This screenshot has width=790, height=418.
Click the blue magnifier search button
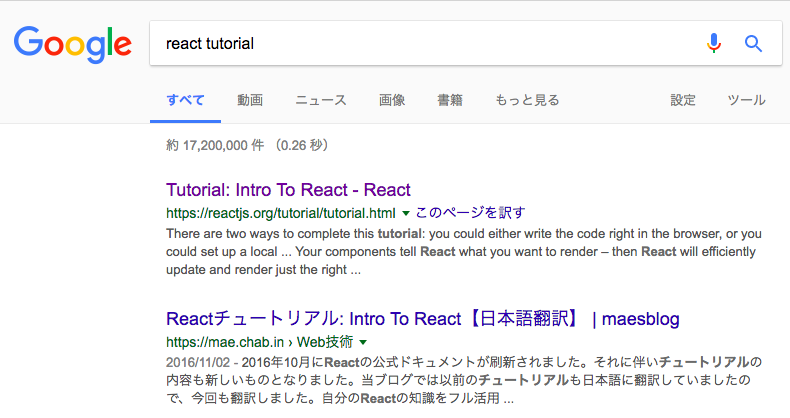753,44
